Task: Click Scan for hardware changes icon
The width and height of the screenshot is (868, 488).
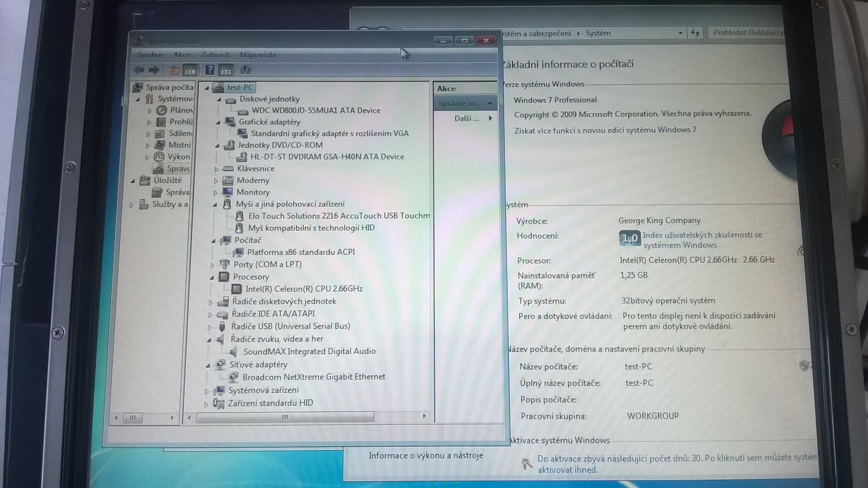Action: 246,70
